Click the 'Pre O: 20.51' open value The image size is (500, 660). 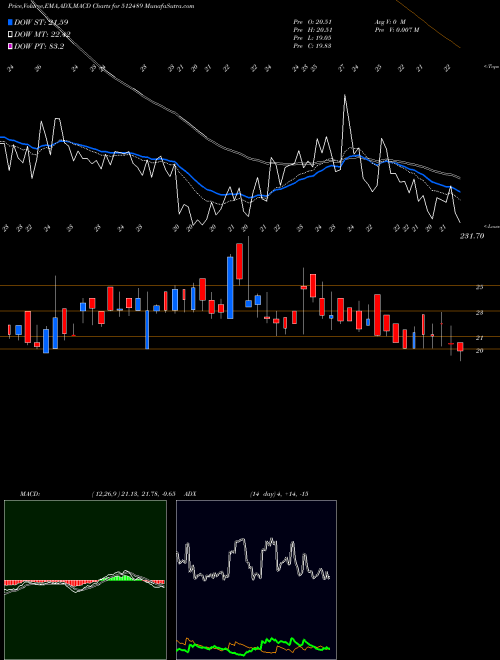coord(312,21)
